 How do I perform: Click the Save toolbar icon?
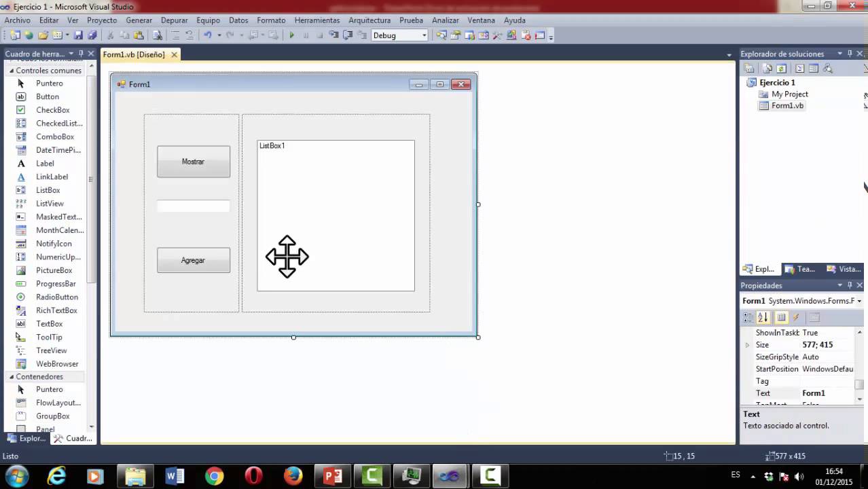coord(78,35)
